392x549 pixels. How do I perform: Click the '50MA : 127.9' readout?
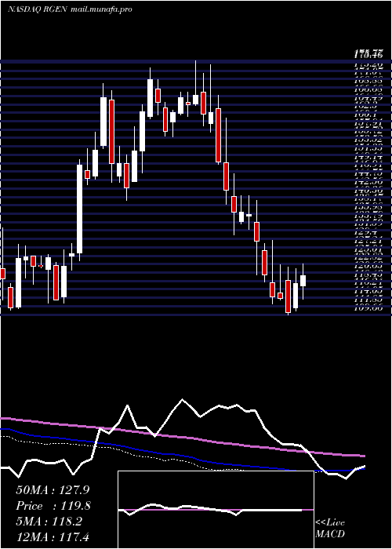(53, 489)
